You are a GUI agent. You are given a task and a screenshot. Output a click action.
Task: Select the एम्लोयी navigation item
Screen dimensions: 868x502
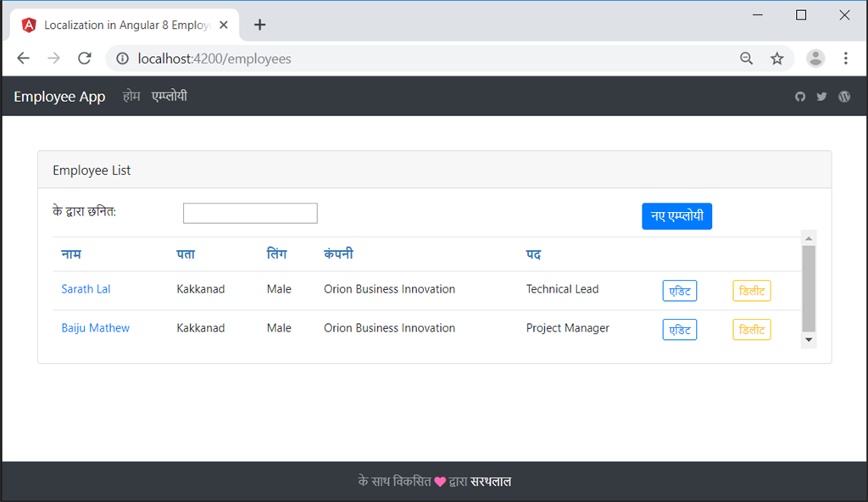pyautogui.click(x=170, y=96)
